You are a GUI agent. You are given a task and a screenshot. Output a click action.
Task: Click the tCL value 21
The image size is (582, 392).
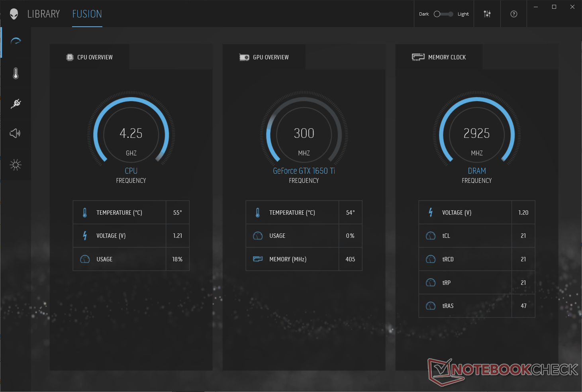523,236
